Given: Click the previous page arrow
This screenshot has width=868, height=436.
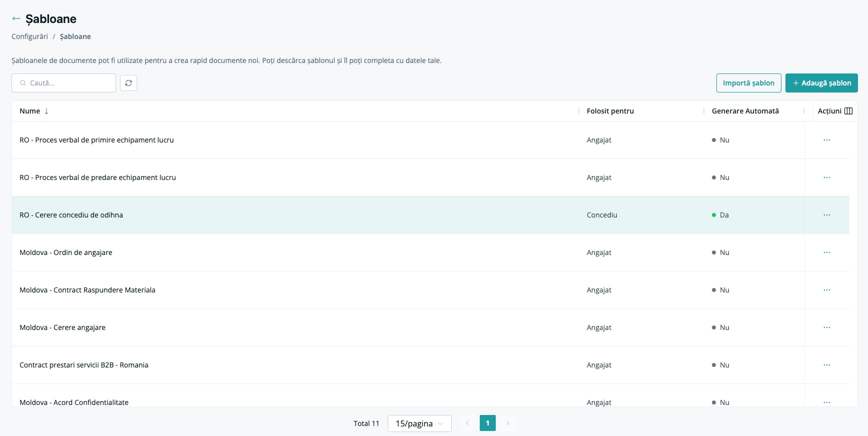Looking at the screenshot, I should (467, 423).
